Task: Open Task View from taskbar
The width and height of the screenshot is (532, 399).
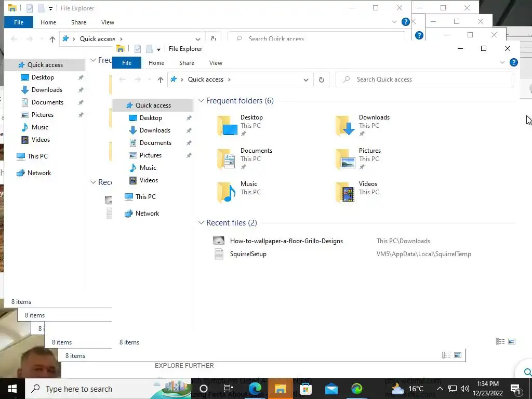Action: click(229, 389)
